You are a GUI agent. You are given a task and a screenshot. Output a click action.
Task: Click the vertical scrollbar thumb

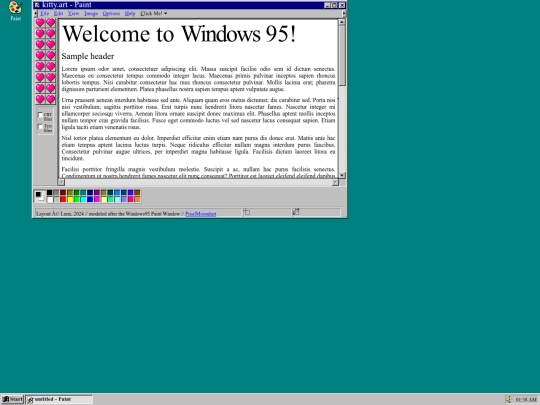342,56
